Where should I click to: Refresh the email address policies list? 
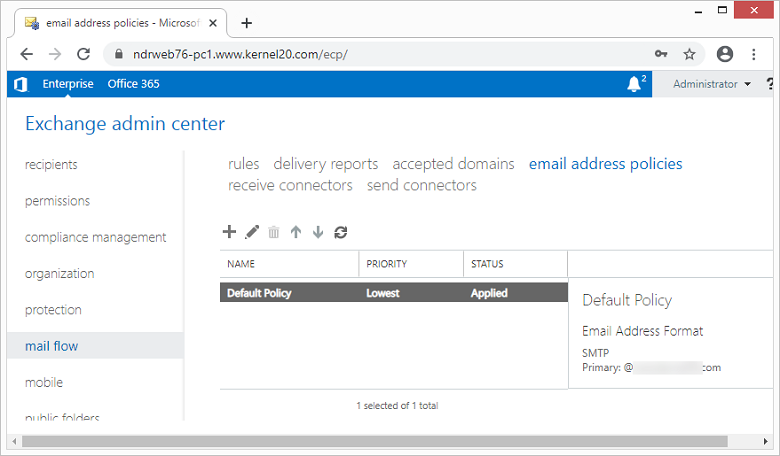pos(341,232)
